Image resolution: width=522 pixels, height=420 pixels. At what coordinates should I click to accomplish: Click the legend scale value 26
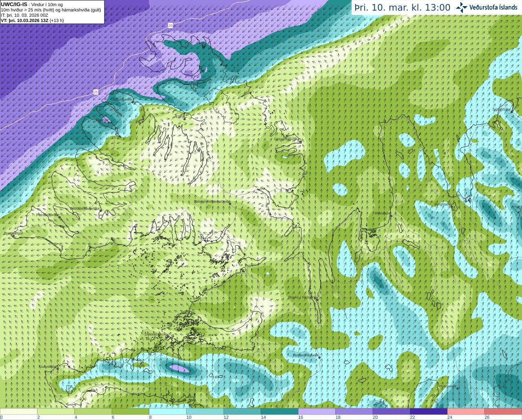[487, 417]
